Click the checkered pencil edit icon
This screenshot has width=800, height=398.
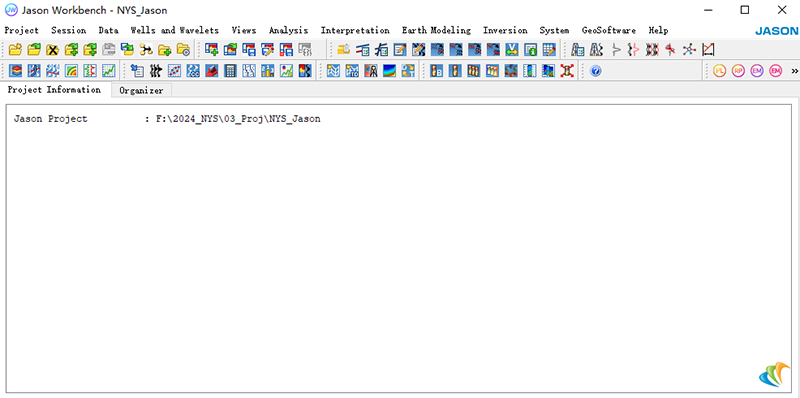coord(418,49)
